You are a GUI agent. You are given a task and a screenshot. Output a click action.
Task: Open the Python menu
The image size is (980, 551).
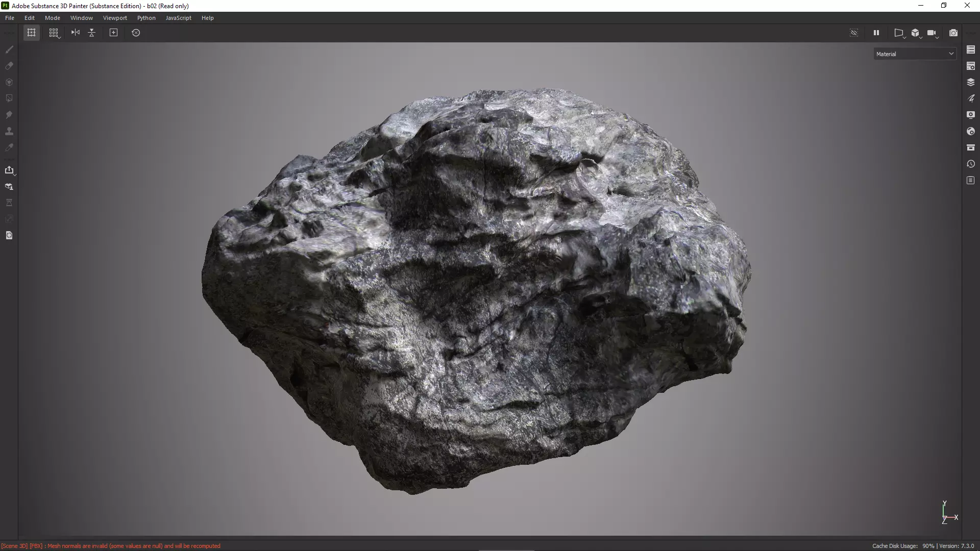tap(146, 18)
